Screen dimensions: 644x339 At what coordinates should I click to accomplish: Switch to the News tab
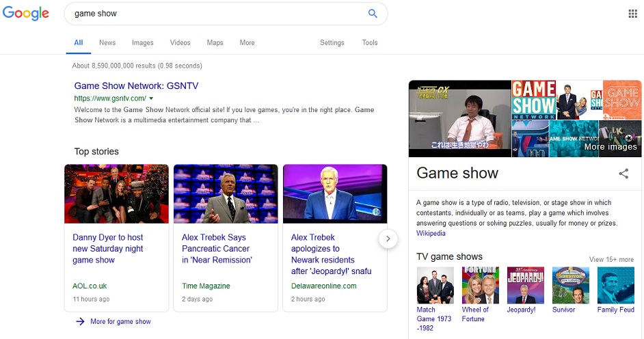tap(107, 42)
